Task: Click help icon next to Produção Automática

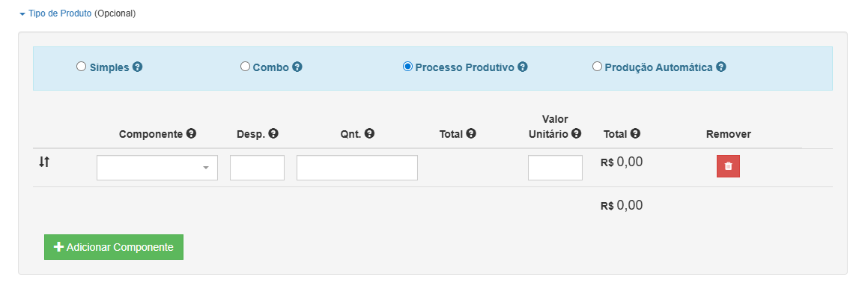Action: 720,67
